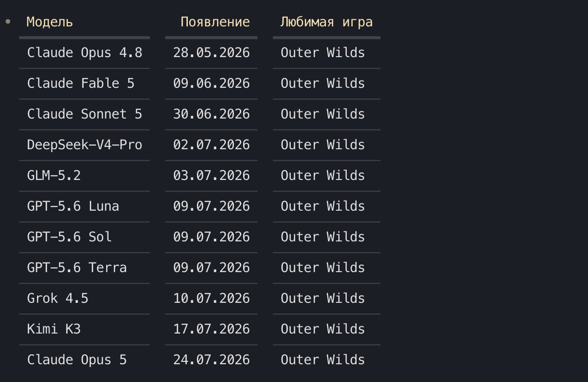Click the DeepSeek-V4-Pro model cell
This screenshot has width=588, height=382.
(85, 145)
